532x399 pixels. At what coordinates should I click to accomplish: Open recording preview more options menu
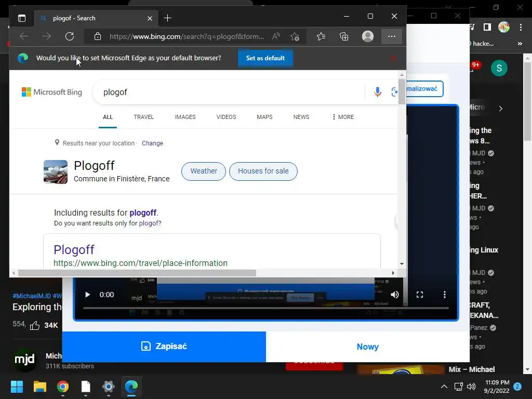pyautogui.click(x=445, y=295)
